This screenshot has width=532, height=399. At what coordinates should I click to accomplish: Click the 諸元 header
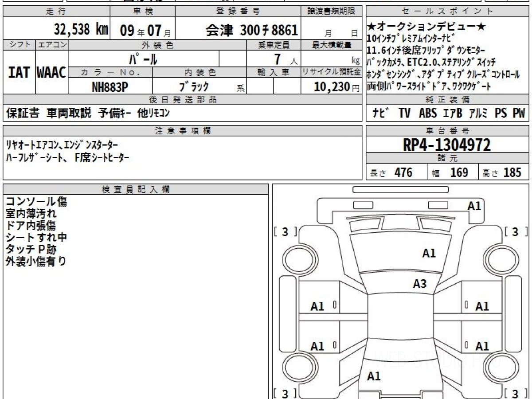click(x=447, y=159)
